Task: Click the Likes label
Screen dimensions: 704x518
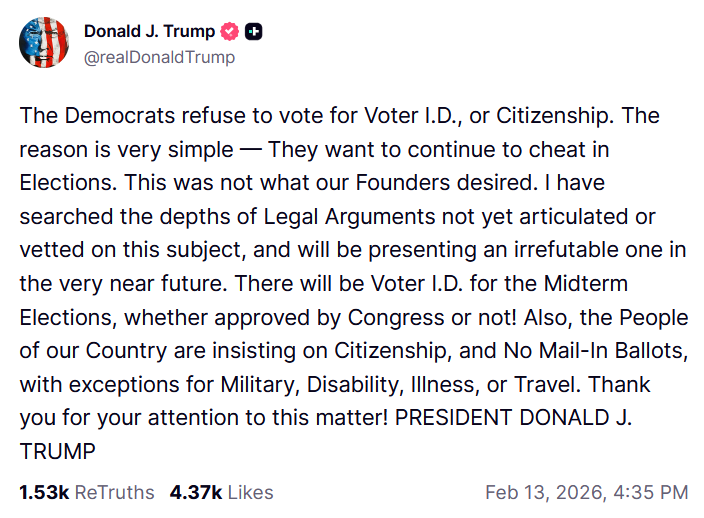Action: [x=251, y=492]
